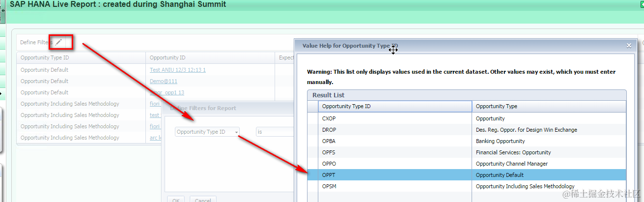The image size is (644, 202).
Task: Click the Define Filters pencil icon
Action: 58,42
